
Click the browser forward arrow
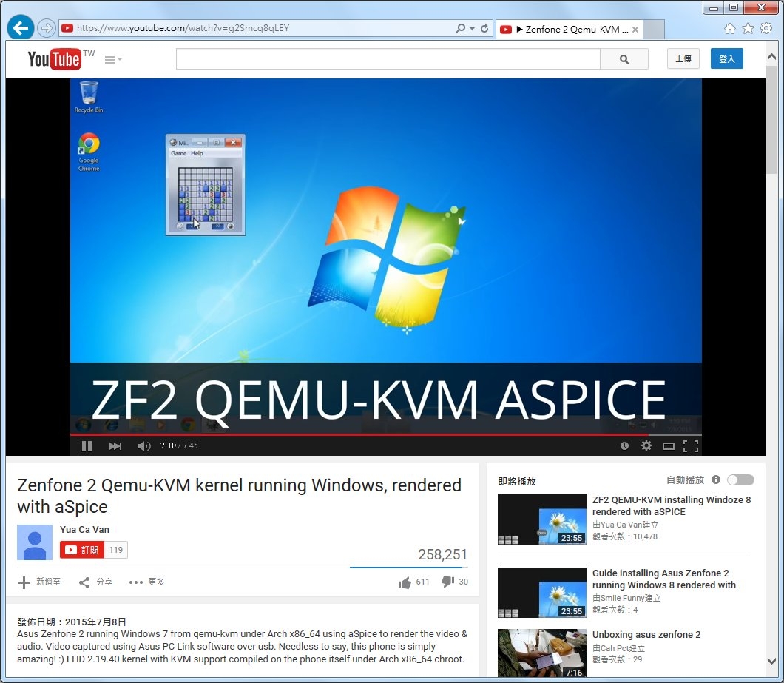pyautogui.click(x=47, y=28)
